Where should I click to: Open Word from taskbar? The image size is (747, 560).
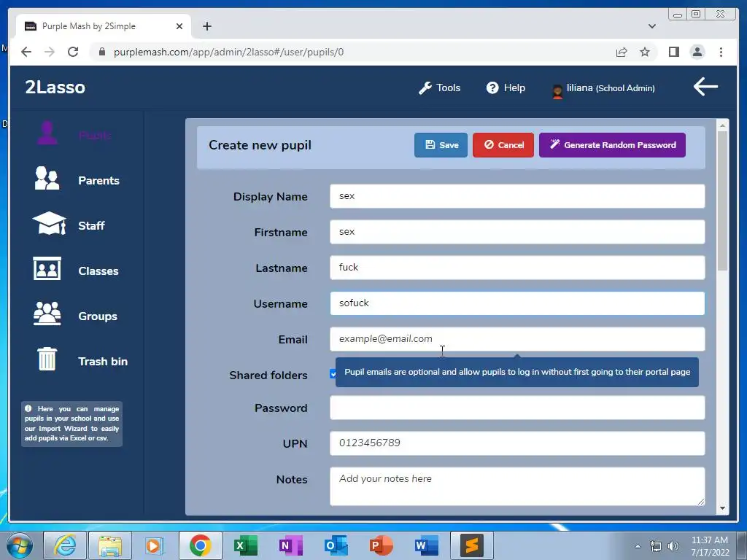pos(426,545)
